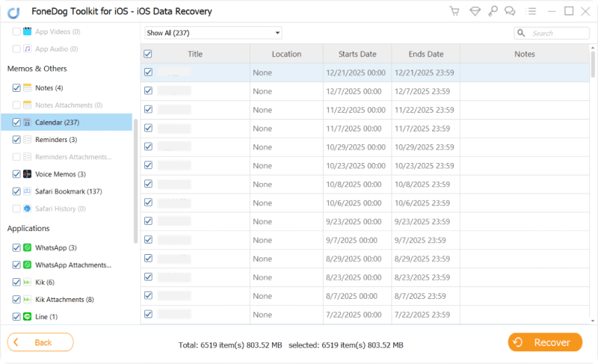
Task: Open the Safari Bookmark (137) category
Action: click(69, 191)
